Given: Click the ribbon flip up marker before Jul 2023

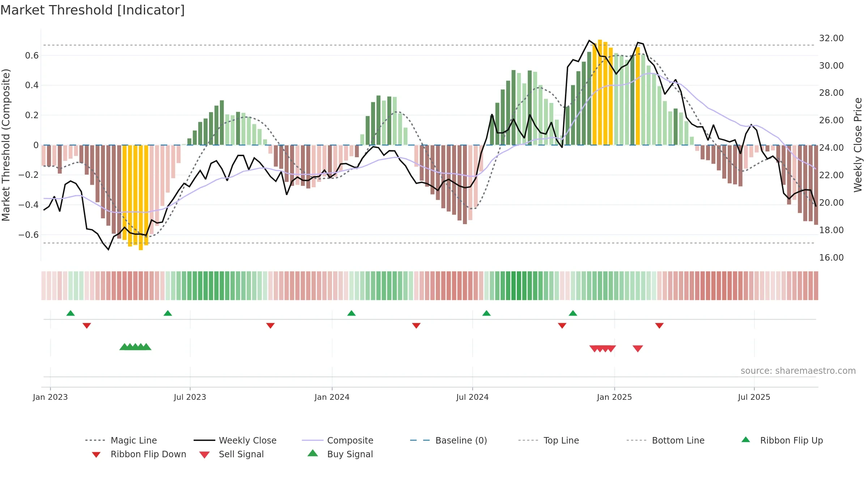Looking at the screenshot, I should click(x=168, y=313).
